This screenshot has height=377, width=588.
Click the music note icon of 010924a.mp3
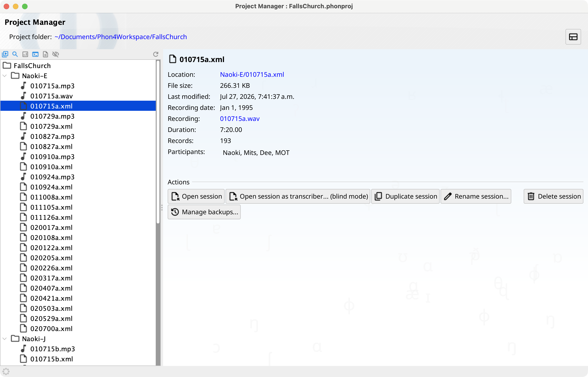pyautogui.click(x=23, y=177)
